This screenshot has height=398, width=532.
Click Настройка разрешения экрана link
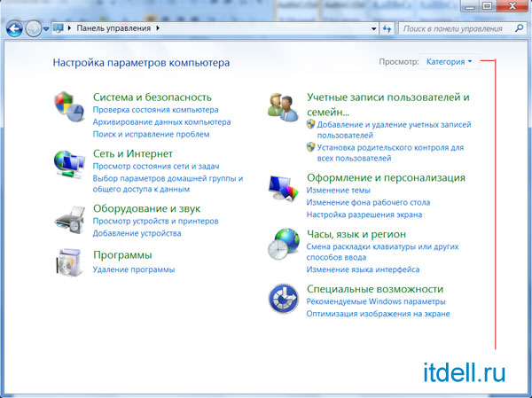(x=364, y=215)
